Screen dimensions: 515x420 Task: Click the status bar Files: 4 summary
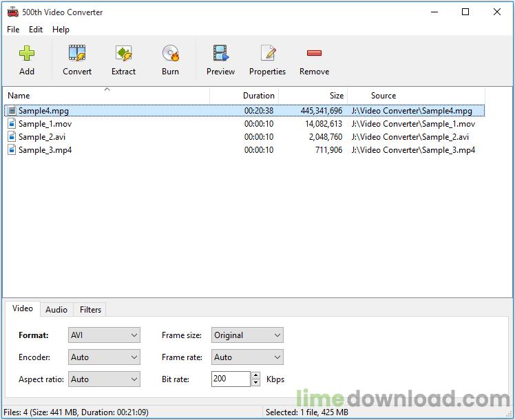[76, 412]
